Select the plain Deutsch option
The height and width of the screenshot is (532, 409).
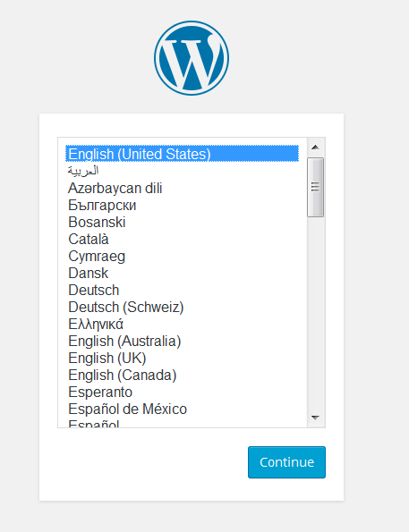pyautogui.click(x=182, y=290)
